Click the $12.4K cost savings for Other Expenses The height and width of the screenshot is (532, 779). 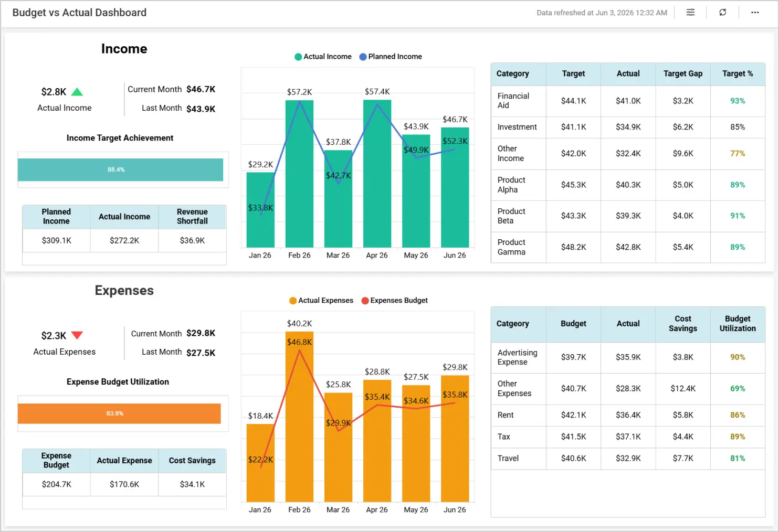click(683, 389)
